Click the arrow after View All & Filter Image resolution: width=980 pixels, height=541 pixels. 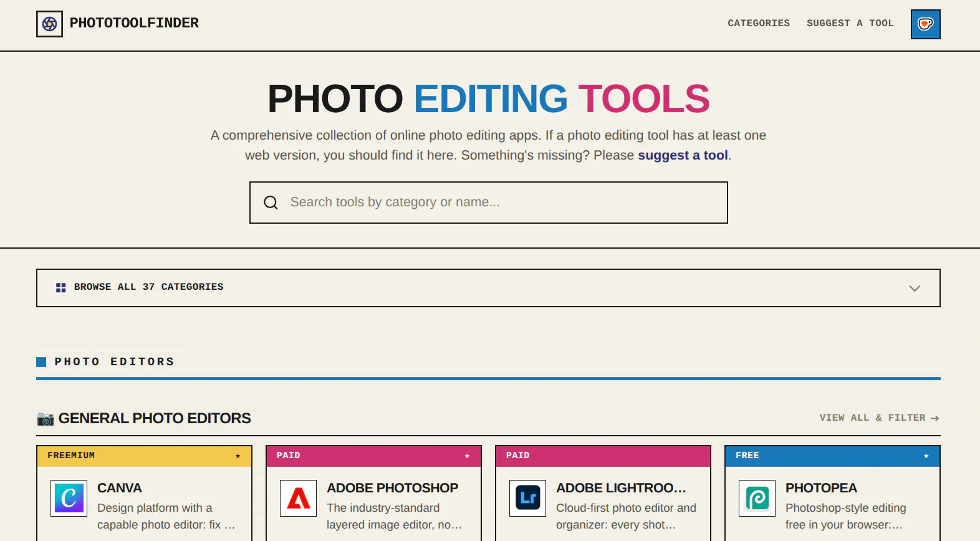[934, 418]
